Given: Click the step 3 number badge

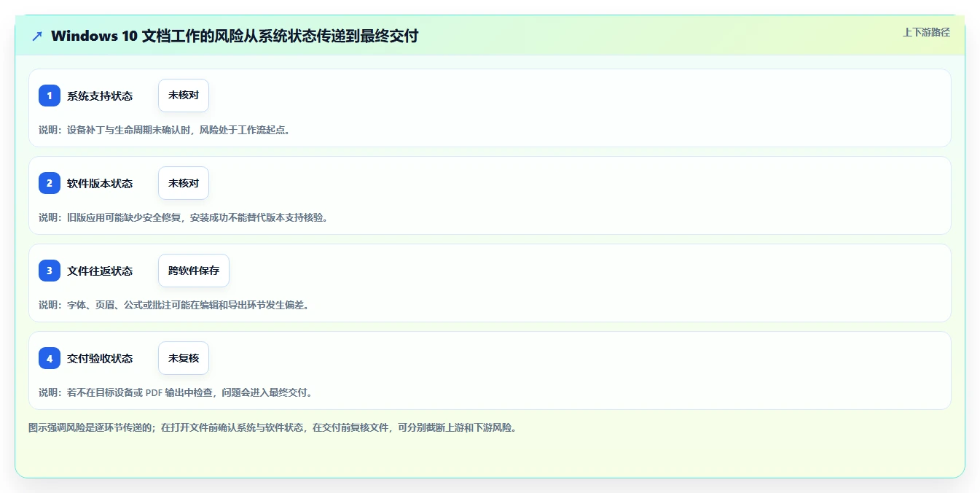Looking at the screenshot, I should point(50,271).
